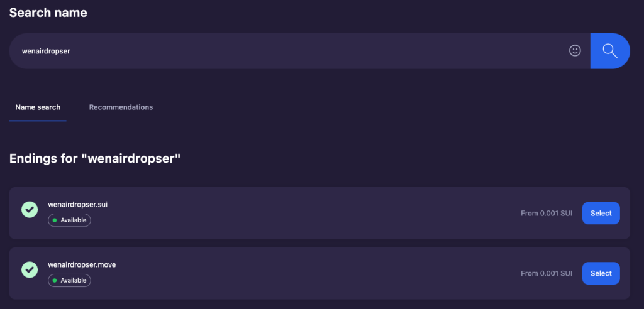
Task: Click the wenairdropser.move result card
Action: coord(319,273)
